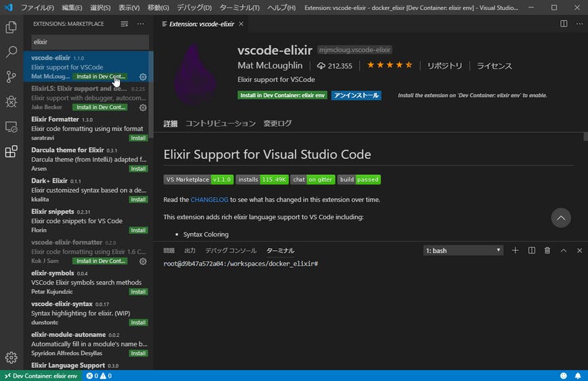
Task: Click the アンインストール uninstall button
Action: 356,96
